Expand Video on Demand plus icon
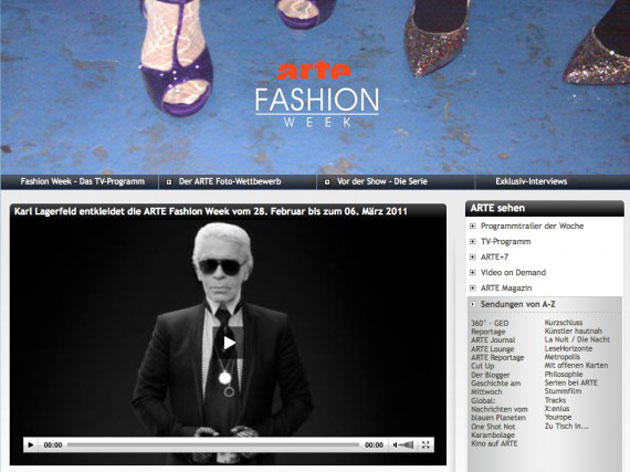630x472 pixels. 473,272
